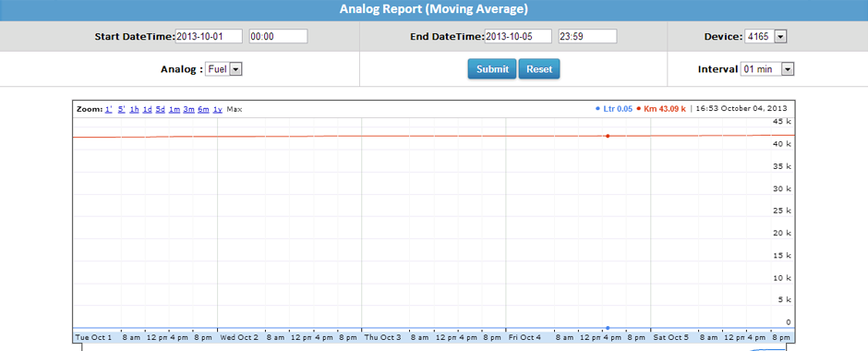This screenshot has height=351, width=868.
Task: Expand the Analog Fuel dropdown
Action: 223,69
